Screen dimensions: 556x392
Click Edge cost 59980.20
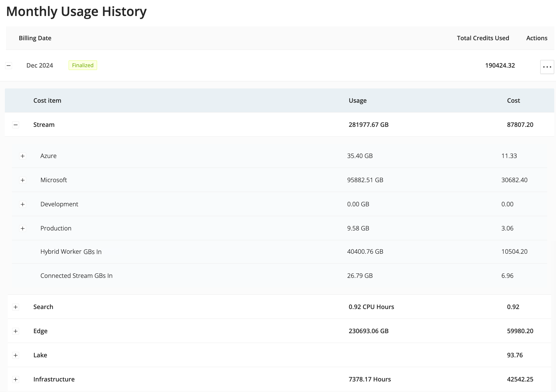520,331
